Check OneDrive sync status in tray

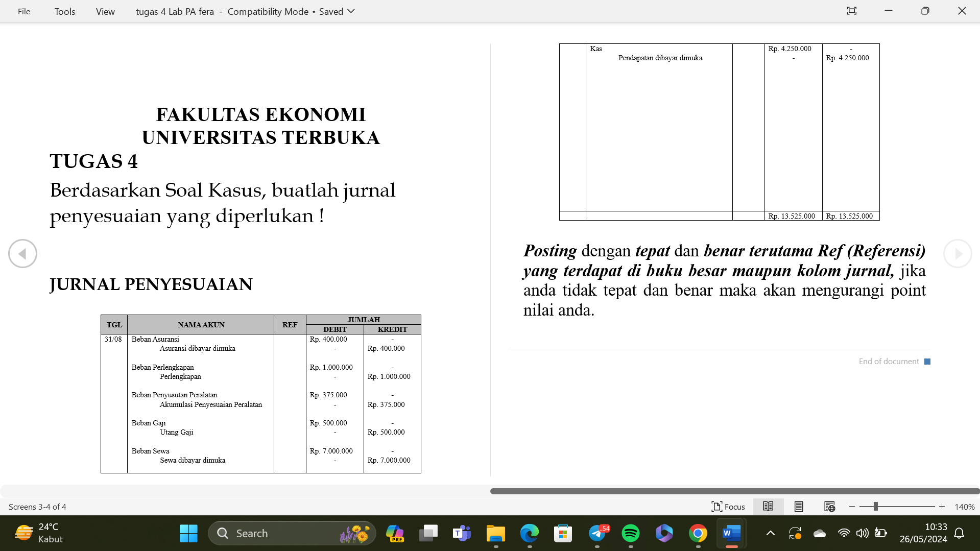[820, 533]
